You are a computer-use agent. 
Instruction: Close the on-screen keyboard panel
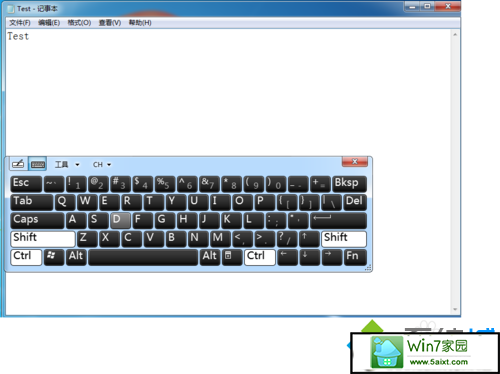click(355, 161)
